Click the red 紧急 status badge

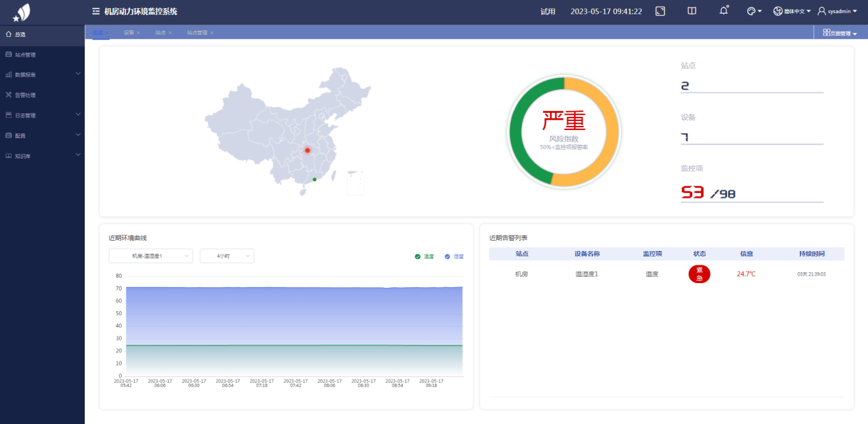pos(699,274)
